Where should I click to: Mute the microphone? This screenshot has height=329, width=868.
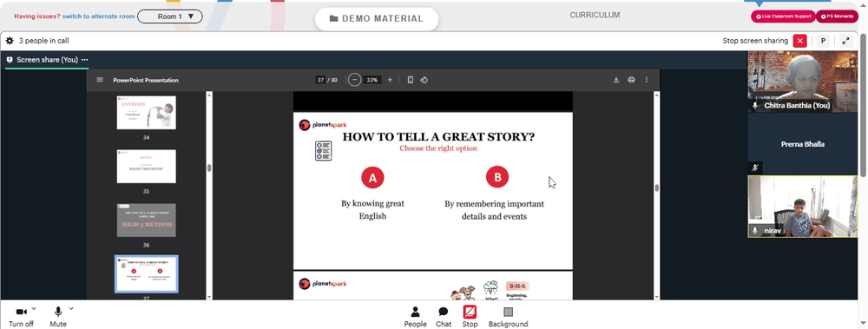click(58, 317)
